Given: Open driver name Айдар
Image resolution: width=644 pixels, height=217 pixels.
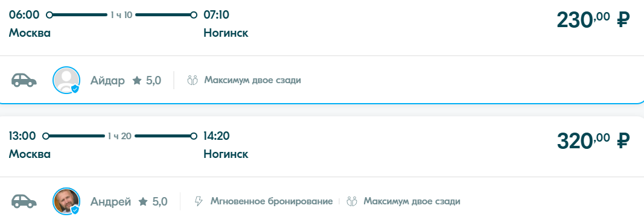Looking at the screenshot, I should click(x=107, y=80).
